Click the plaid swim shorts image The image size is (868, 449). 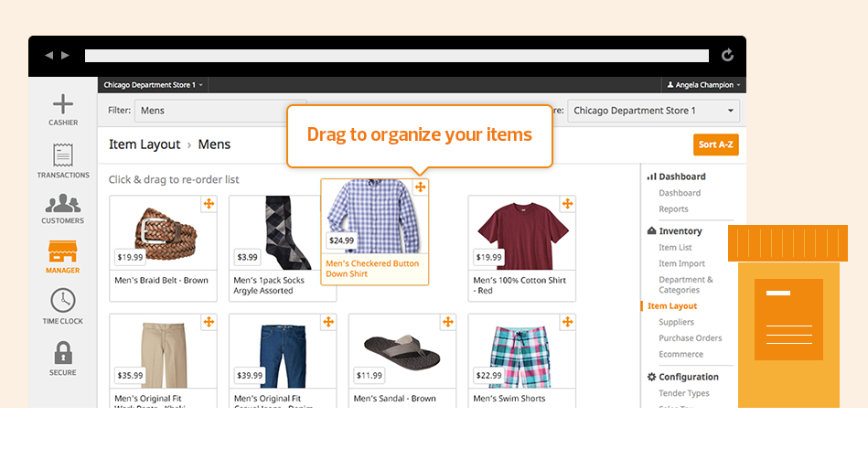[520, 357]
